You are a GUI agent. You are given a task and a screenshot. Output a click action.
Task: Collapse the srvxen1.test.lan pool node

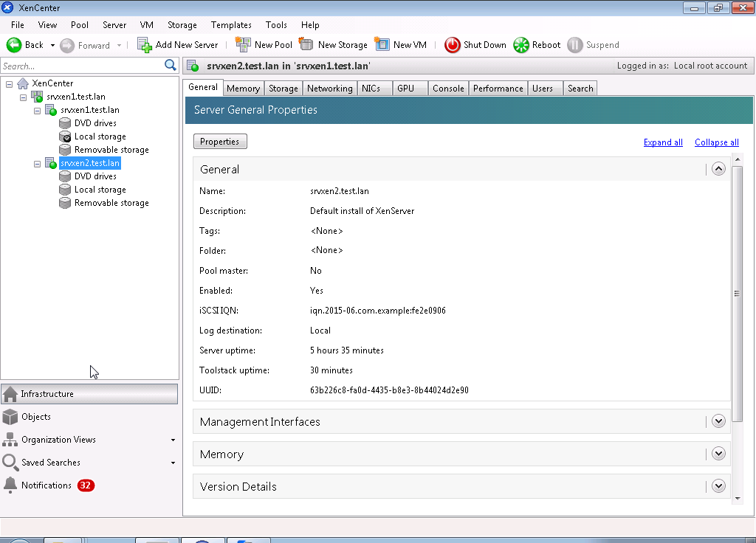pos(23,97)
